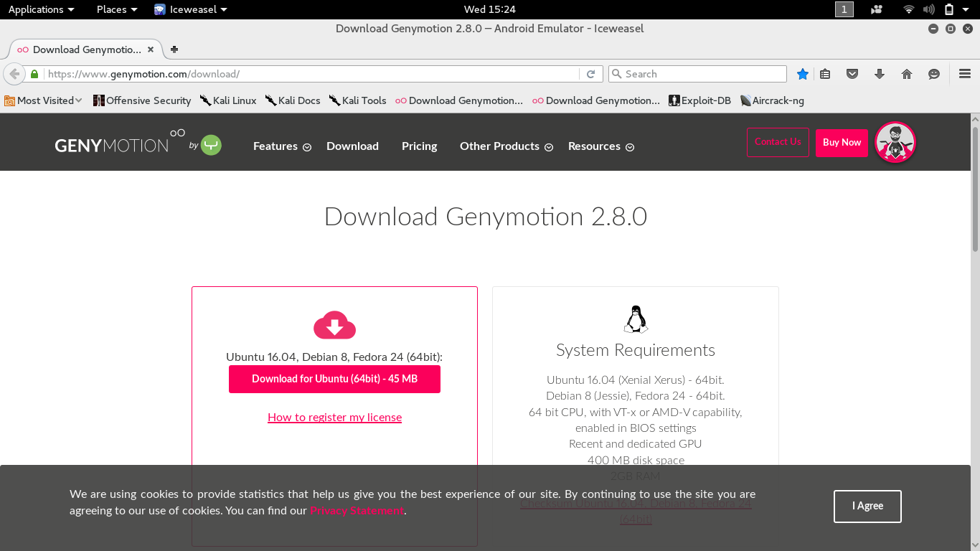Screen dimensions: 980x551
Task: Open the Wi-Fi network status icon
Action: point(909,9)
